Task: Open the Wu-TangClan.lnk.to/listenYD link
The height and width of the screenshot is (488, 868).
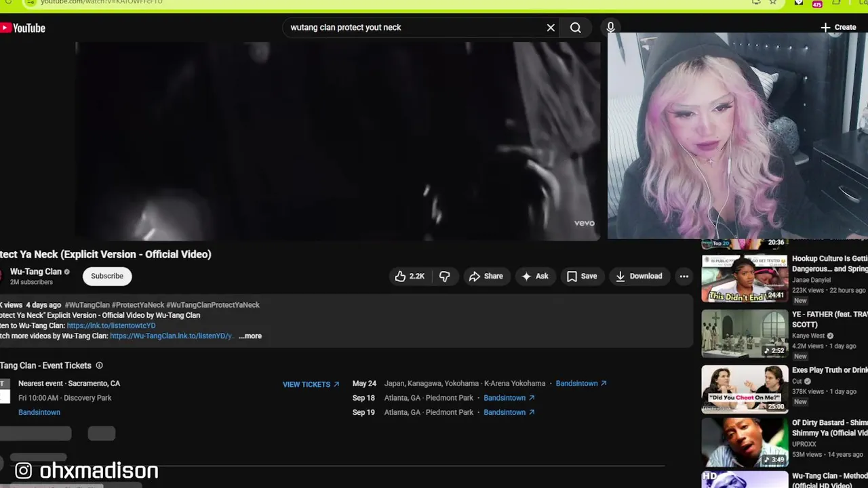Action: point(172,336)
